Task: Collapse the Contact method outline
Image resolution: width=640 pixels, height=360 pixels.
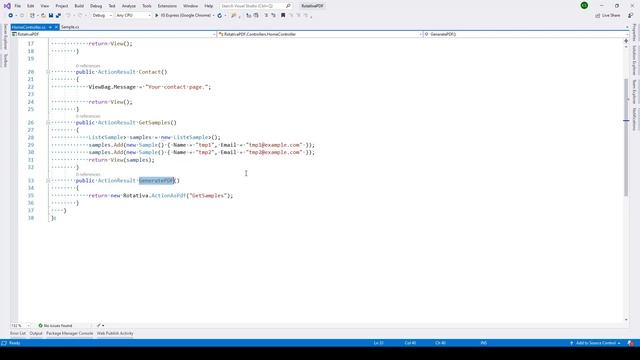Action: click(x=48, y=72)
